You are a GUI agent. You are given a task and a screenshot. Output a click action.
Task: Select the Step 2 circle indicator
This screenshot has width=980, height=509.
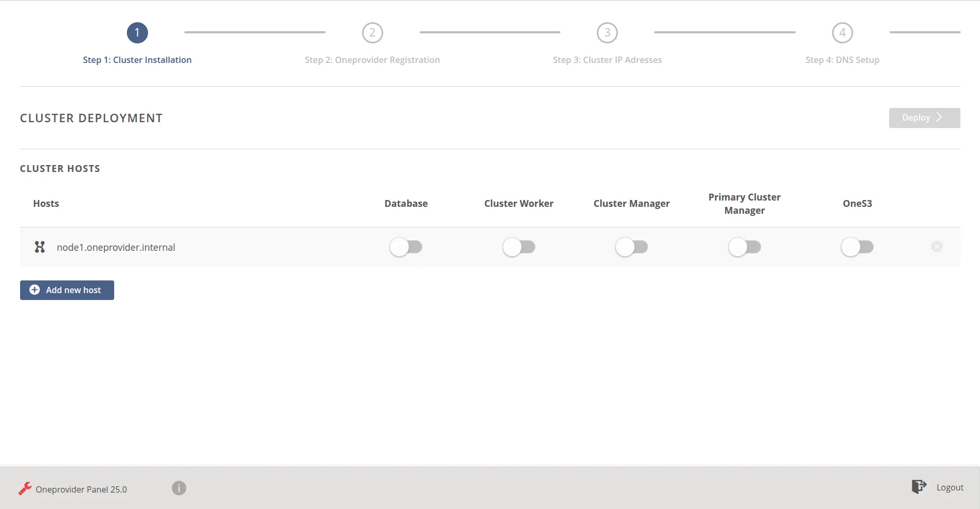pos(372,32)
